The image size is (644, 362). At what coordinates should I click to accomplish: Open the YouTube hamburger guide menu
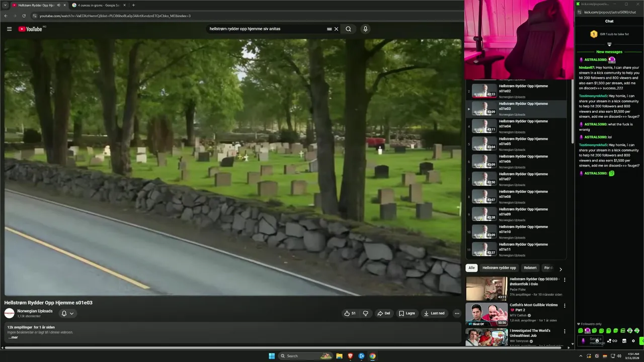click(x=9, y=29)
